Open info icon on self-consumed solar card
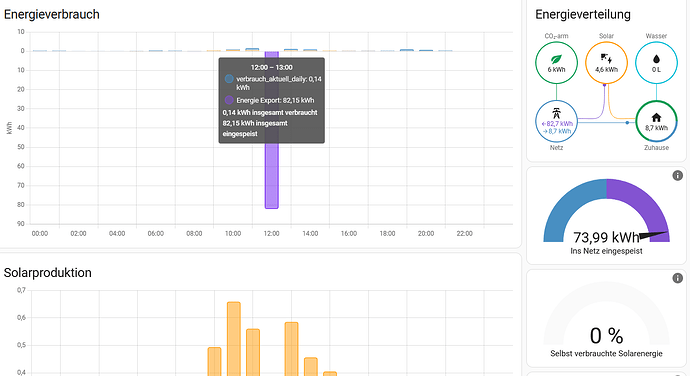The height and width of the screenshot is (376, 690). click(x=677, y=278)
